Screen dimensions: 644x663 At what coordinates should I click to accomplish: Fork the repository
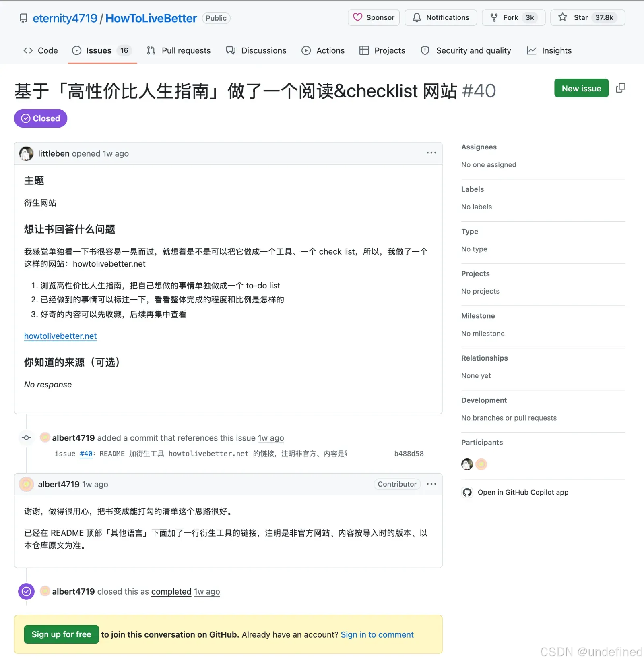click(514, 18)
